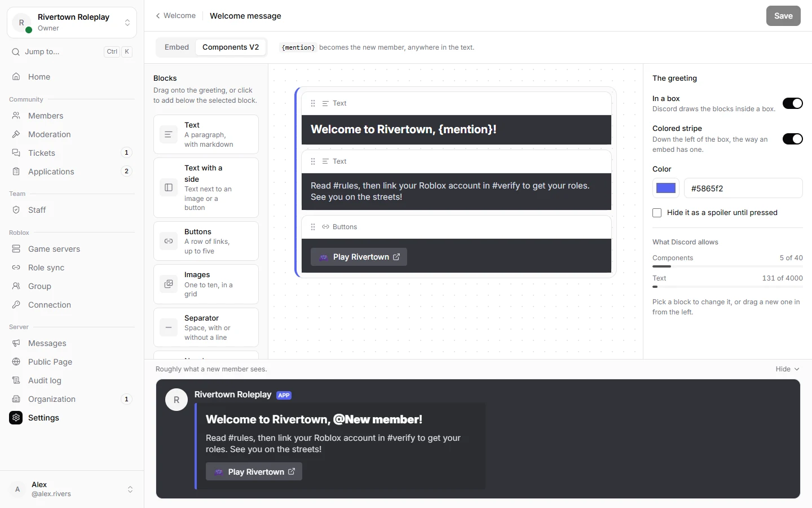Screen dimensions: 812x508
Task: Click Play Rivertown in the preview message
Action: tap(254, 472)
